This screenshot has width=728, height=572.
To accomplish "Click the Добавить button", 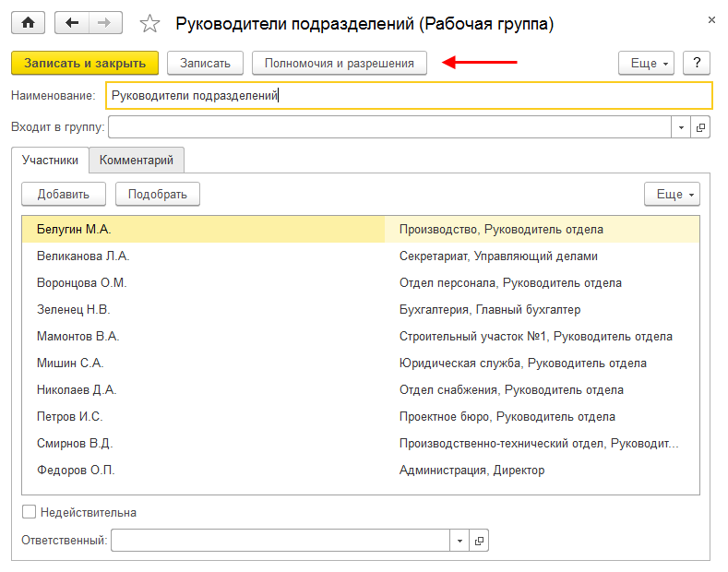I will click(x=63, y=194).
